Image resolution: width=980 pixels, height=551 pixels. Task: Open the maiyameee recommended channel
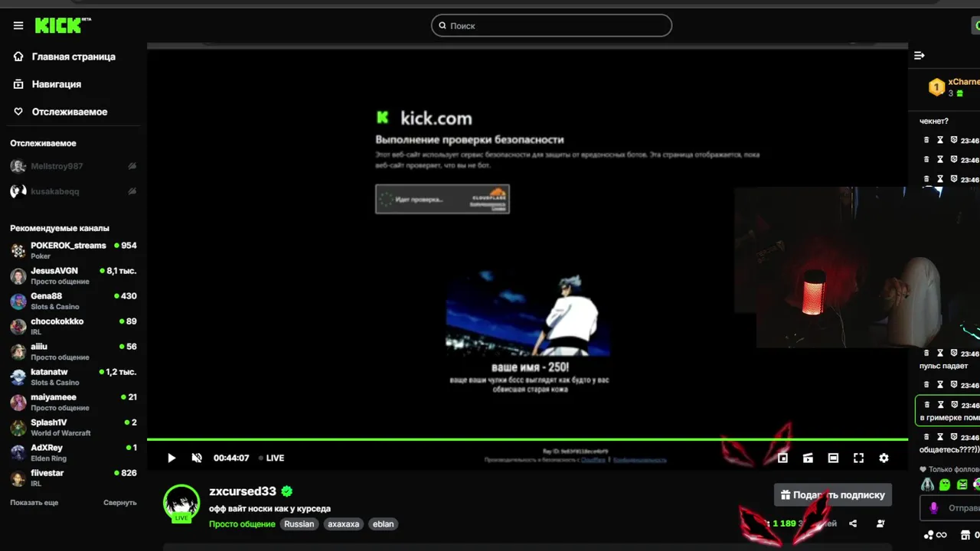[73, 402]
